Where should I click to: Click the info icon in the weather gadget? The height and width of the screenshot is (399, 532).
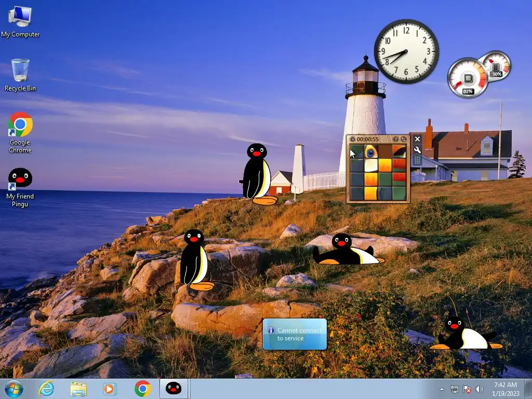click(x=271, y=330)
